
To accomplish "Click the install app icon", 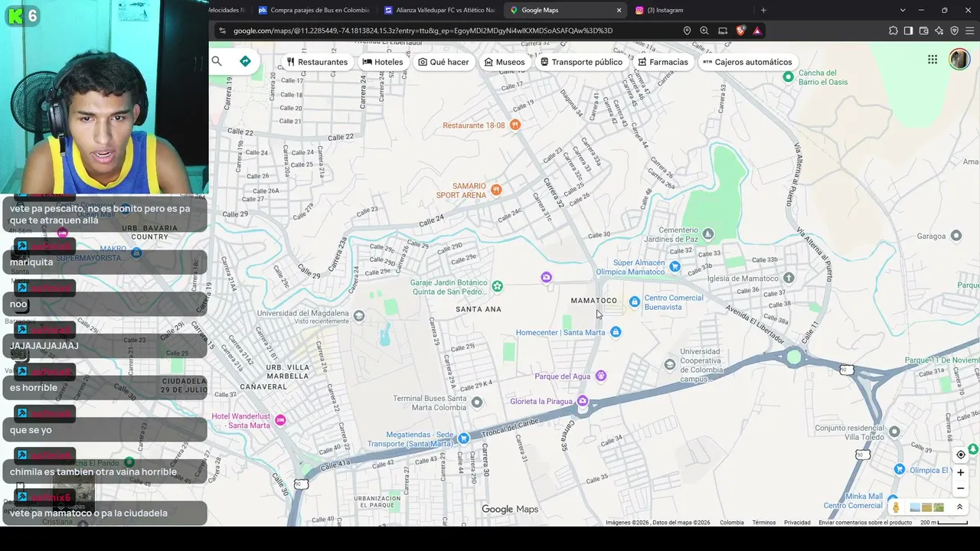I will 723,31.
